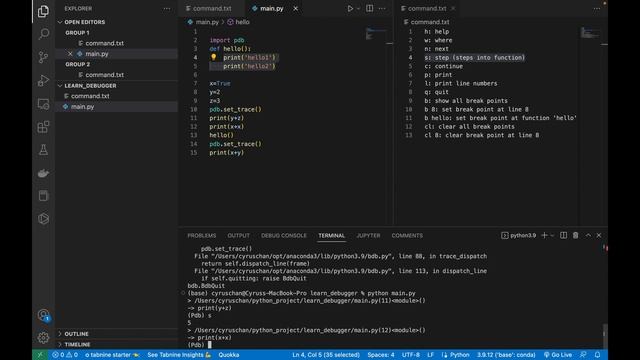Open new terminal launch profile dropdown
This screenshot has width=640, height=360.
tap(553, 235)
